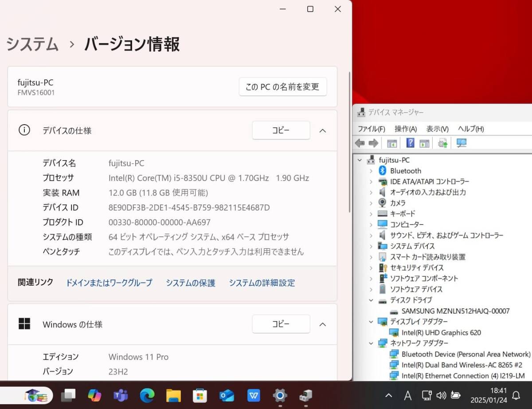This screenshot has height=409, width=532.
Task: Open Microsoft Teams from taskbar
Action: tap(121, 395)
